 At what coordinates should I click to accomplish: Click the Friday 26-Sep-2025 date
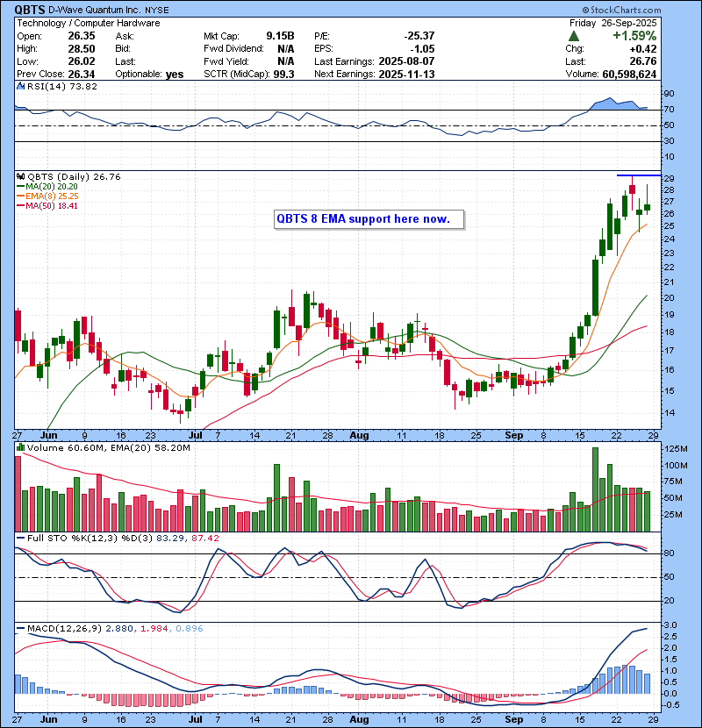[612, 23]
